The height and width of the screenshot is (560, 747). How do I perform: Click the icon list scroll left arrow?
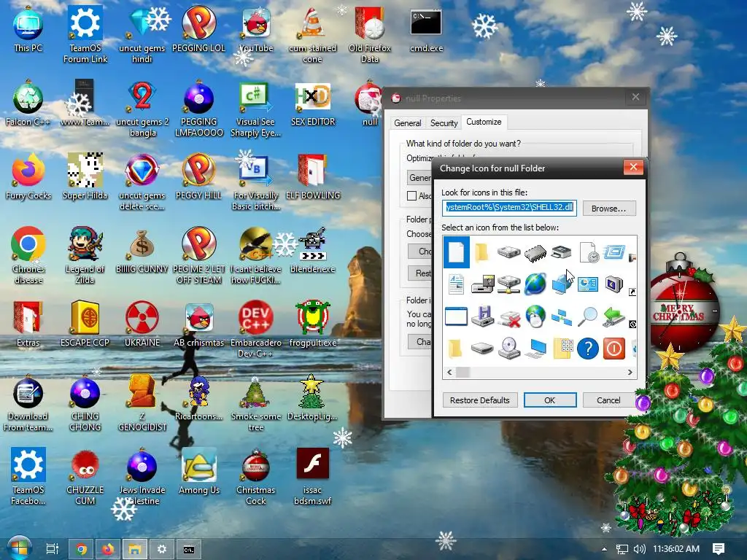click(449, 372)
